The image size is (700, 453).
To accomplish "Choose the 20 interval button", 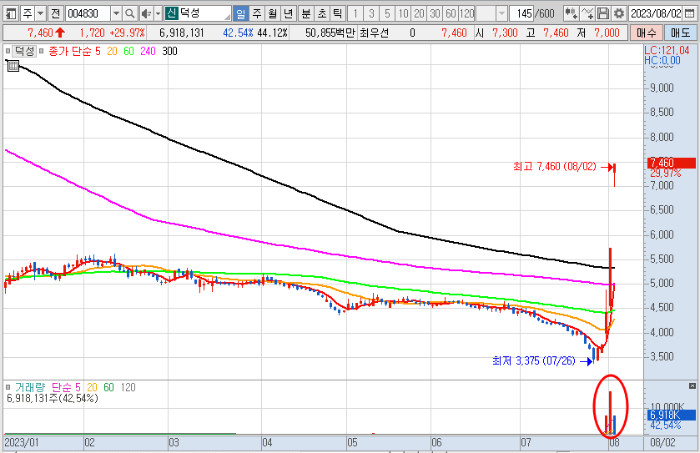I will click(x=419, y=14).
